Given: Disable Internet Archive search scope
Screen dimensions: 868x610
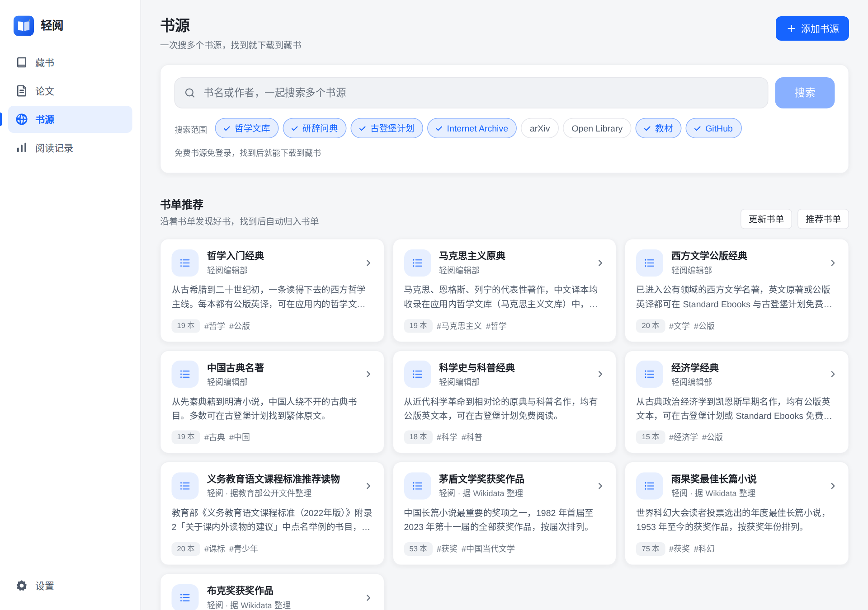Looking at the screenshot, I should [472, 128].
